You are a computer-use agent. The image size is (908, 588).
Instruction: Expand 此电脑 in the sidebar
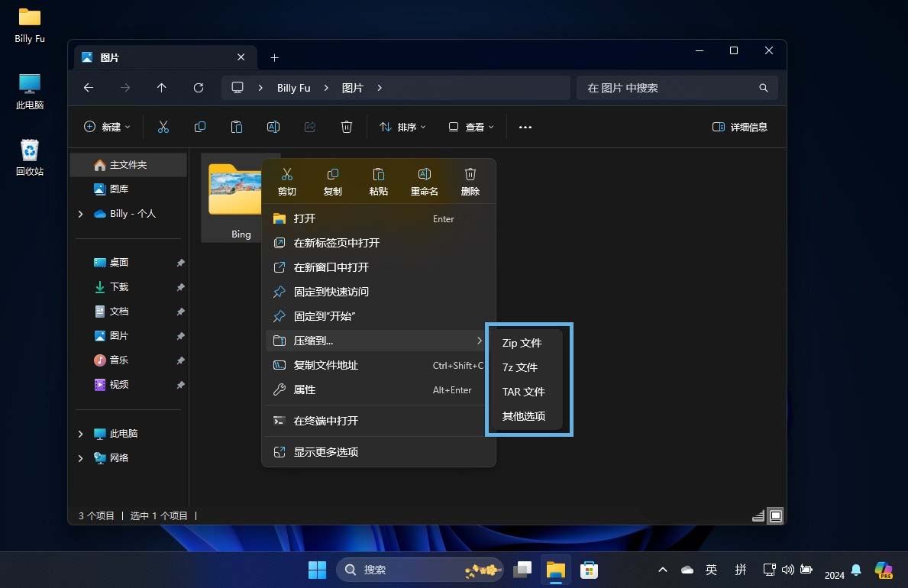80,433
